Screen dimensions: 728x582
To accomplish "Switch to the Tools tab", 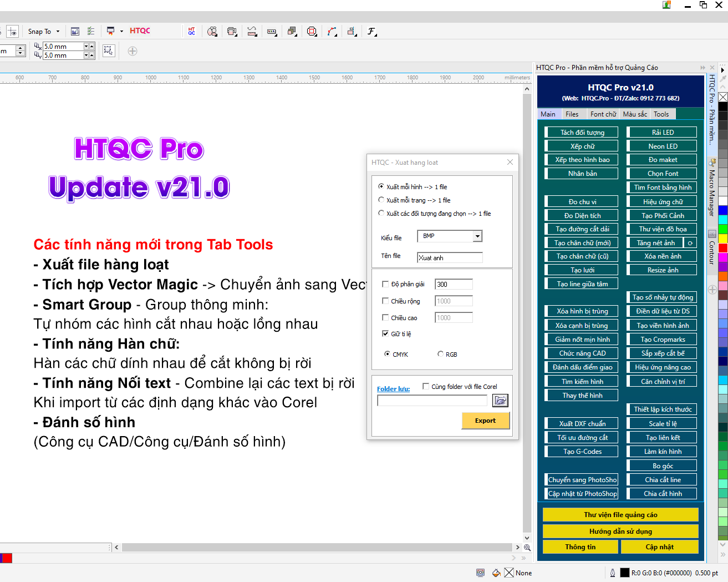I will [x=661, y=114].
